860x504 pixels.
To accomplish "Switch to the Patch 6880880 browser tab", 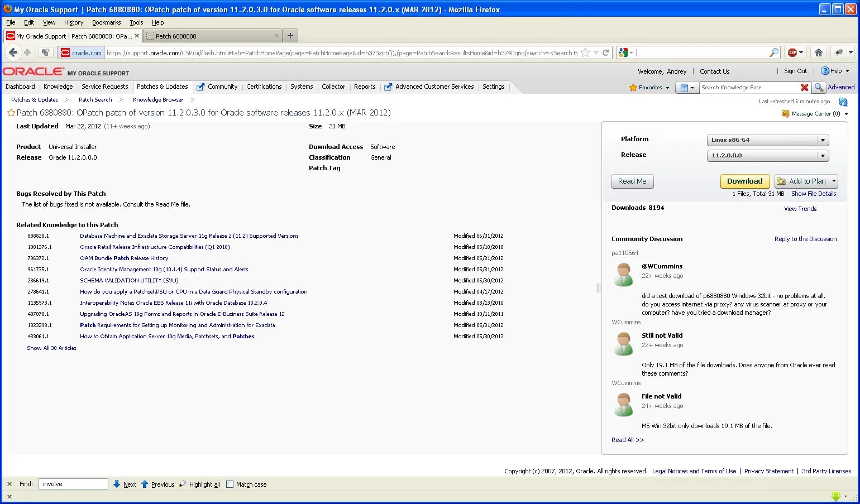I will pos(212,36).
